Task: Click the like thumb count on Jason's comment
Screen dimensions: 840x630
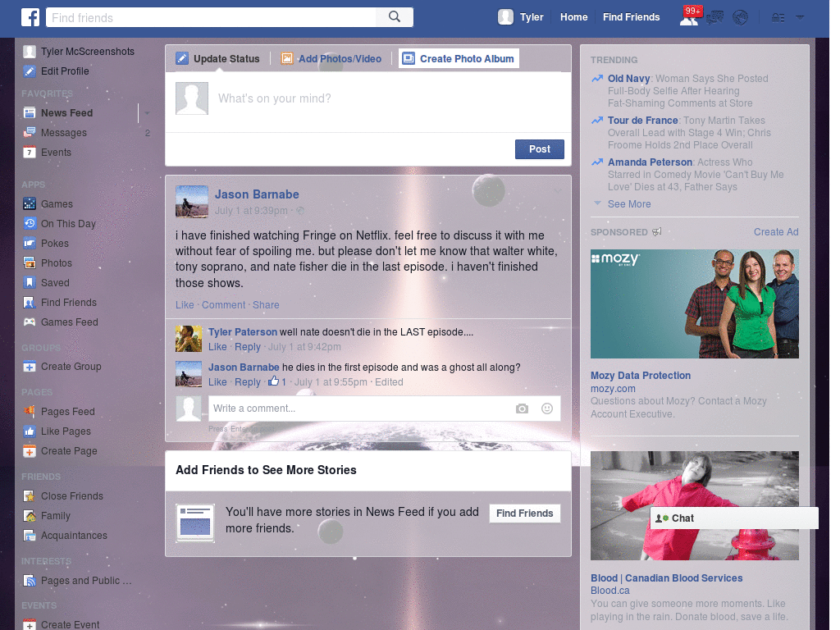Action: coord(277,381)
